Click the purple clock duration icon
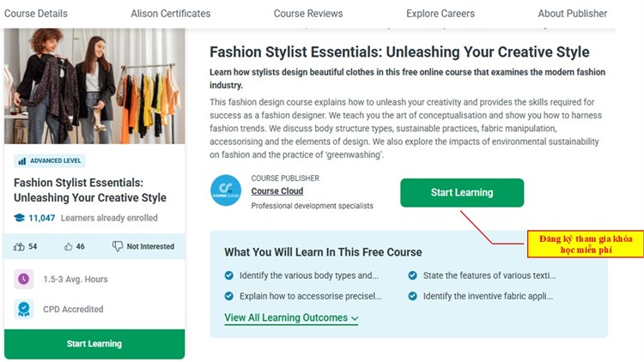The image size is (644, 362). (x=23, y=279)
